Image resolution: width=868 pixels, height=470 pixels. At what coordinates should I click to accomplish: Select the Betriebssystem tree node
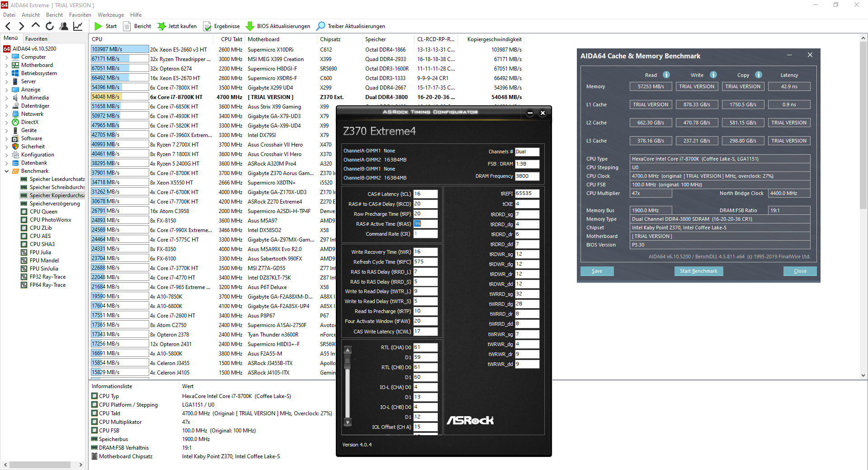tap(38, 73)
